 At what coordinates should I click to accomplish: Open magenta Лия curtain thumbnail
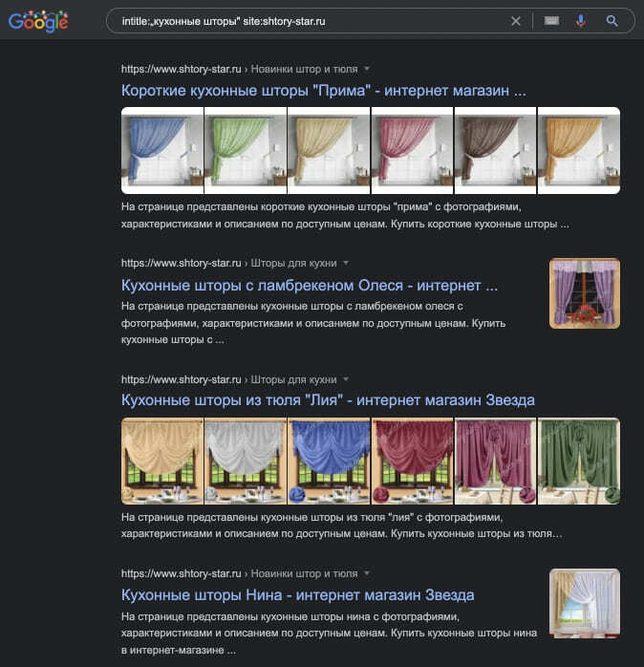tap(496, 462)
